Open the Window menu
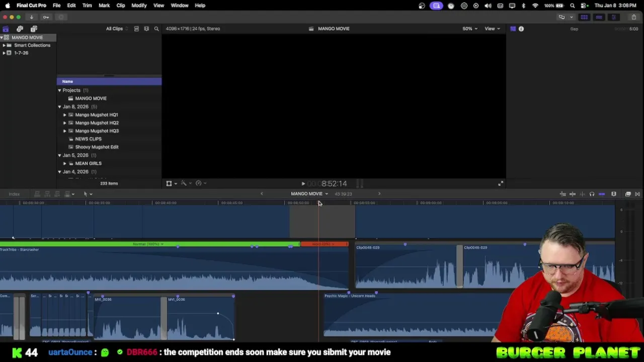 tap(180, 6)
